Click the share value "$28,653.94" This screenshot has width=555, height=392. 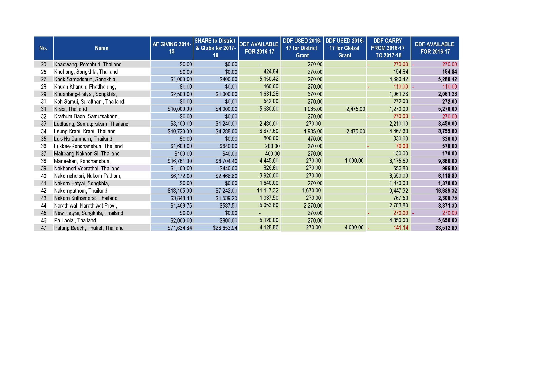pyautogui.click(x=225, y=228)
